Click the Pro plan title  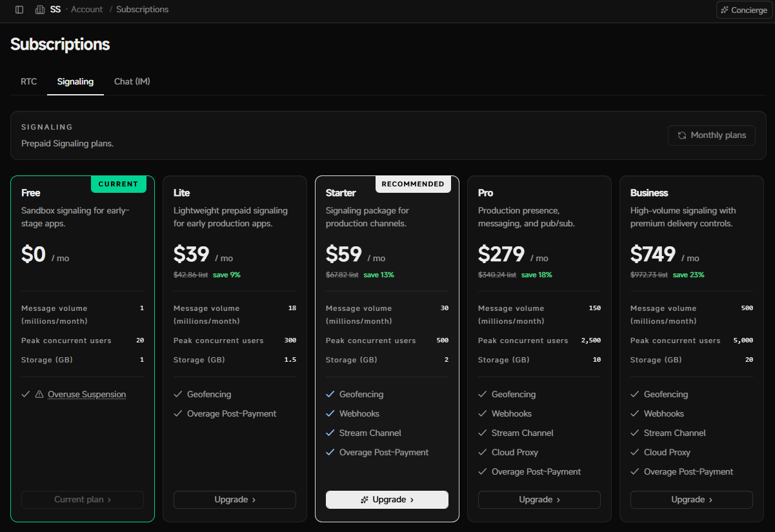(x=486, y=193)
